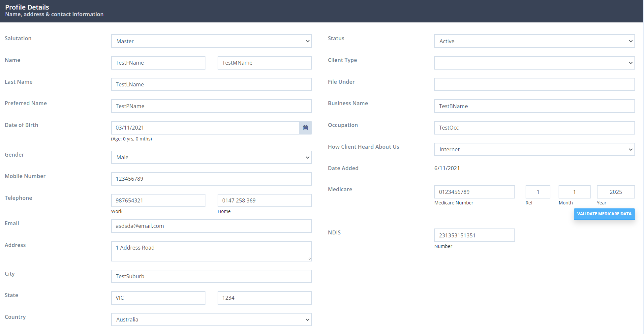Click the Medicare Year field 2025
This screenshot has width=644, height=334.
click(616, 192)
